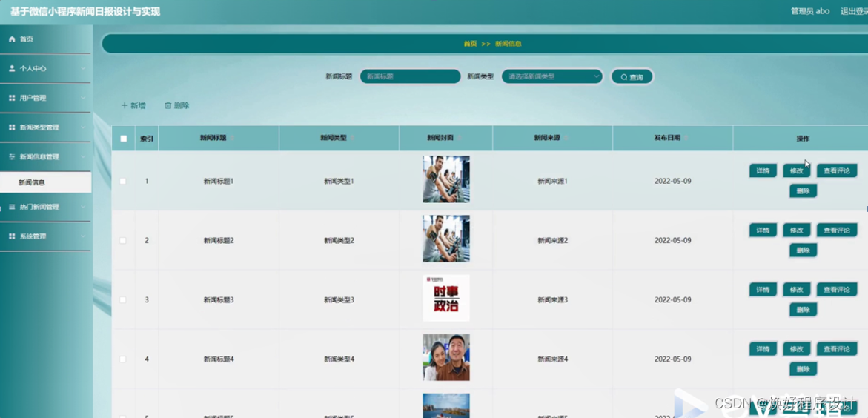Click the 新增 add button
Screen dimensions: 868x418
point(133,105)
